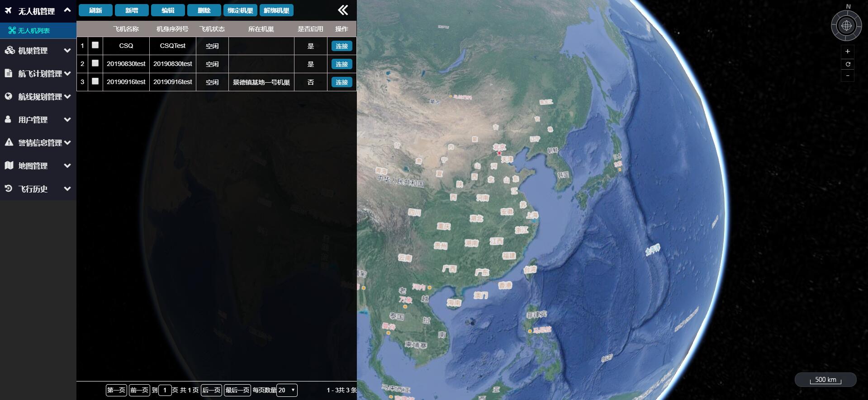
Task: Click the 新增 add button
Action: pyautogui.click(x=132, y=10)
